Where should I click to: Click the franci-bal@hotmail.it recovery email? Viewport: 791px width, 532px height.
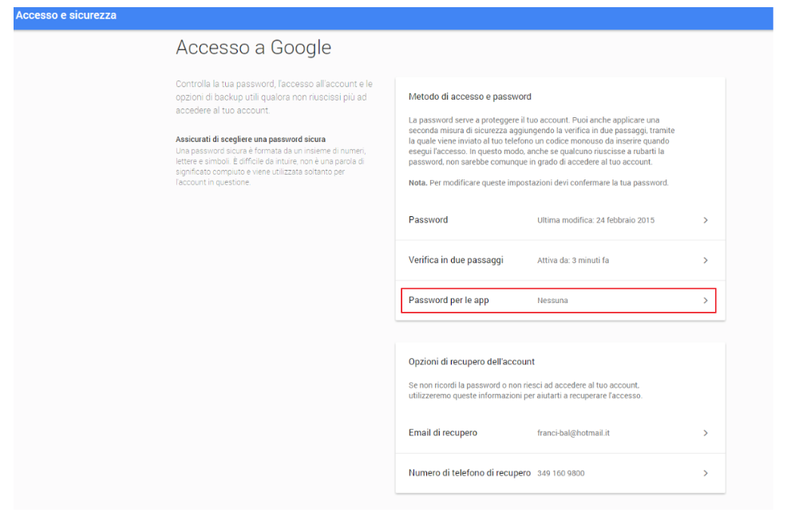(573, 433)
